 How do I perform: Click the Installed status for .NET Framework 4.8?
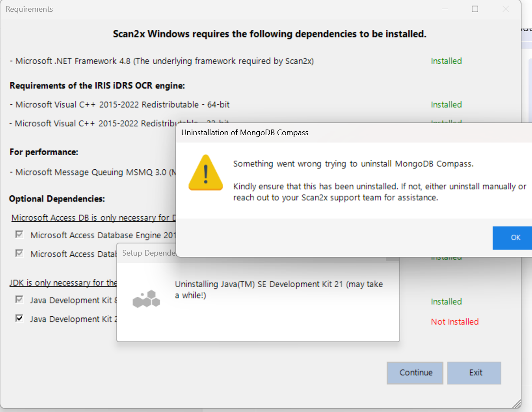point(446,61)
